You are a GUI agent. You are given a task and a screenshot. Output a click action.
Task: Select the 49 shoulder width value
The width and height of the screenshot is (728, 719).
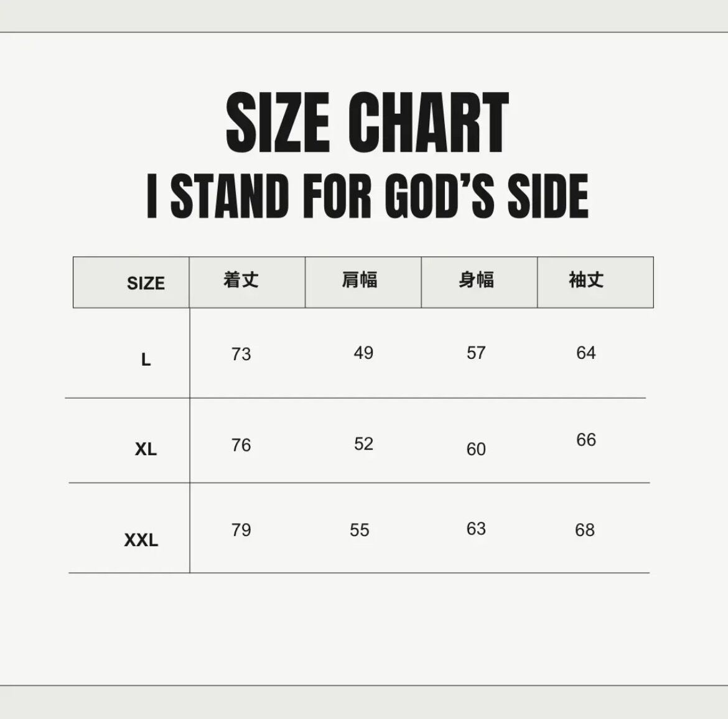click(x=363, y=353)
